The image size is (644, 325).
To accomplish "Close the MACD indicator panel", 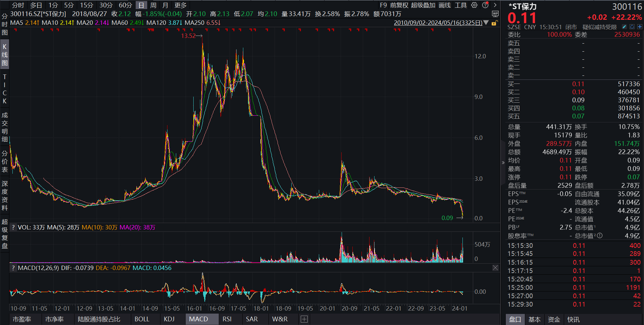I will pos(495,268).
